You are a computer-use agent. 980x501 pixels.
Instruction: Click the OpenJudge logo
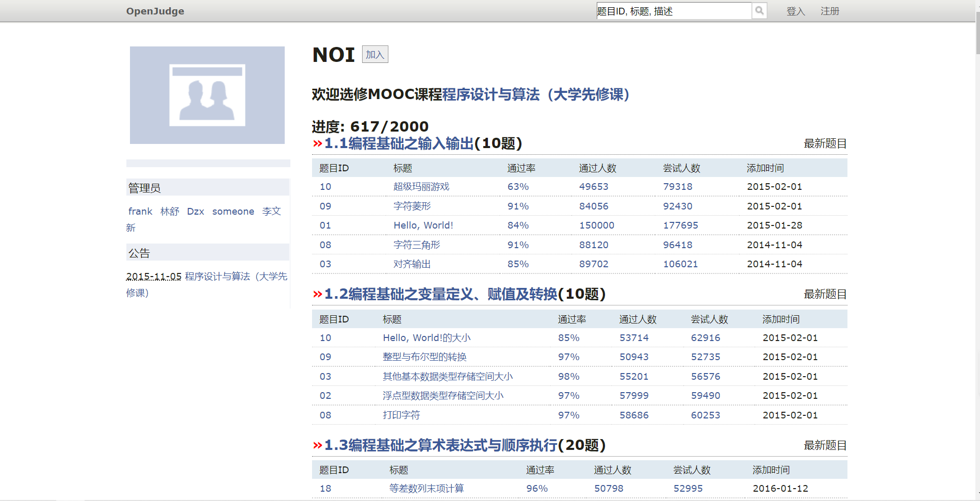tap(155, 11)
